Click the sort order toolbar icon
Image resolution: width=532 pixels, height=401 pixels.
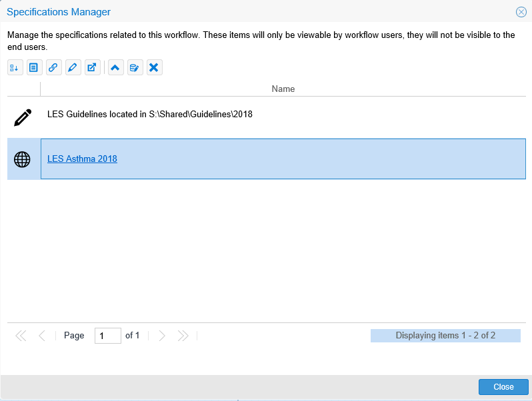click(x=15, y=67)
